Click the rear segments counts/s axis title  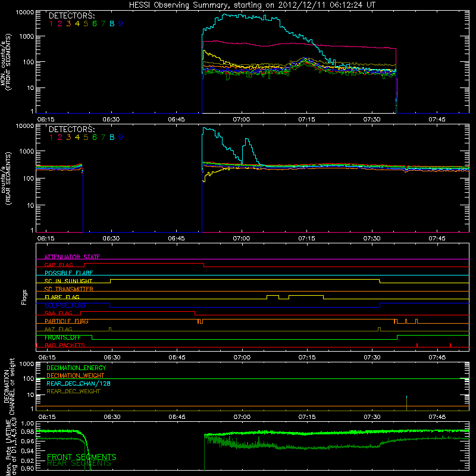coord(7,178)
